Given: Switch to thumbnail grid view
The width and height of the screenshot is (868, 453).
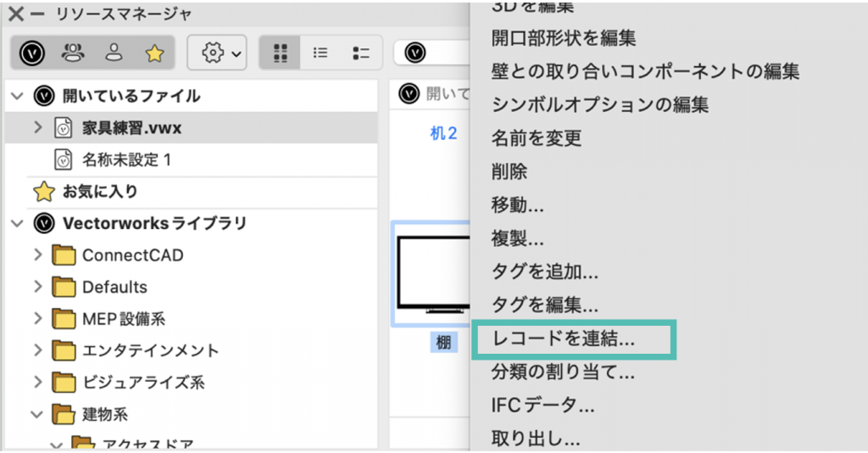Looking at the screenshot, I should coord(280,53).
